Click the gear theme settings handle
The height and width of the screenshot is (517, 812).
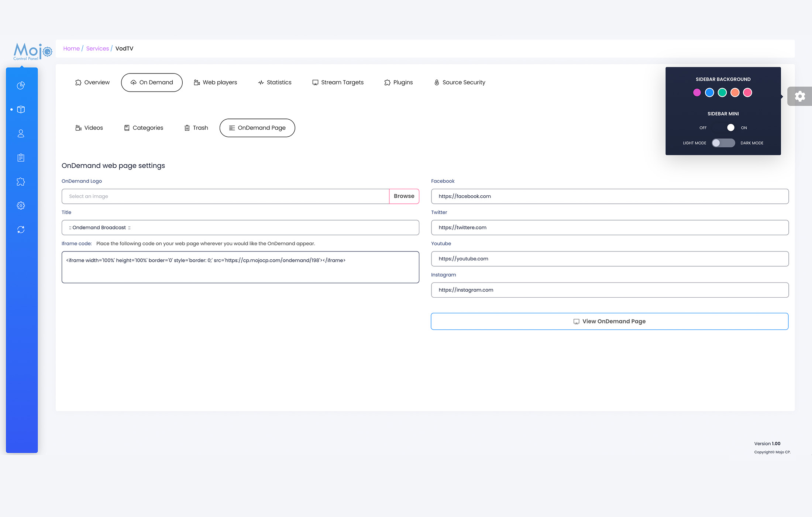[799, 96]
